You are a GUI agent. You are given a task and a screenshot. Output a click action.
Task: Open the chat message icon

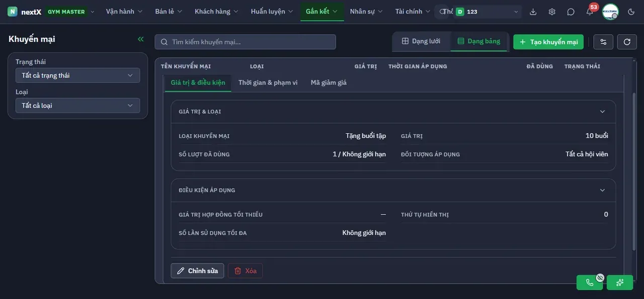pyautogui.click(x=571, y=12)
